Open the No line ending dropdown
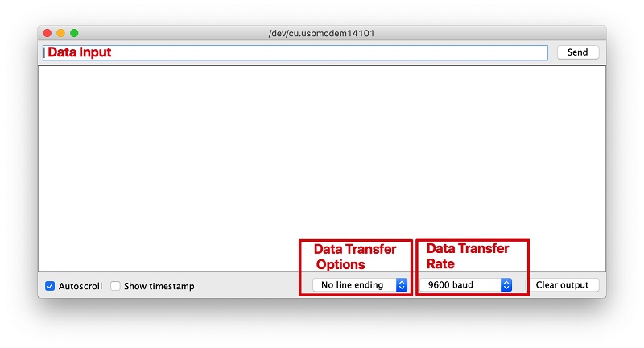The height and width of the screenshot is (348, 644). [x=360, y=284]
